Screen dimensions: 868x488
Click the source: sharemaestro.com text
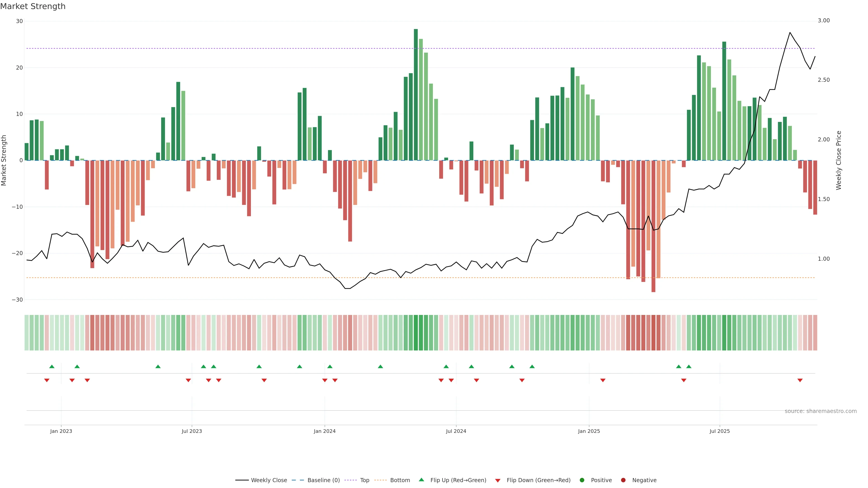(821, 411)
